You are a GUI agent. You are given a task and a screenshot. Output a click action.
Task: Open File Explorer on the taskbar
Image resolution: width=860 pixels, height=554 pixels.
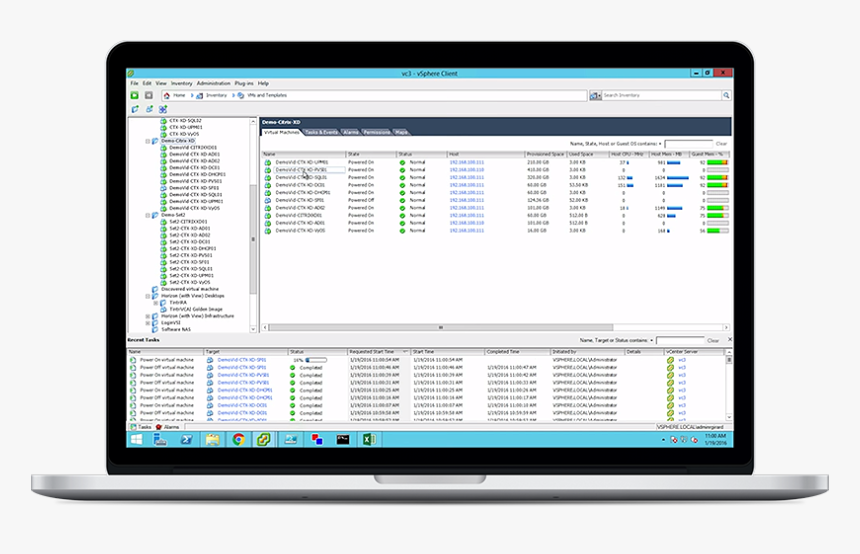pyautogui.click(x=212, y=439)
